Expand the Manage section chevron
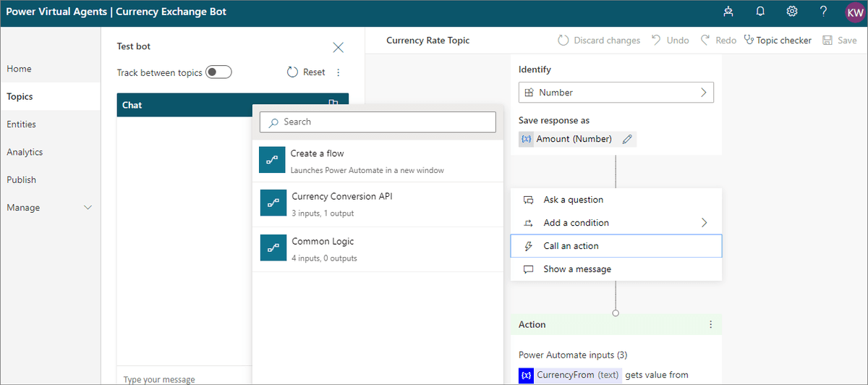 [x=88, y=208]
